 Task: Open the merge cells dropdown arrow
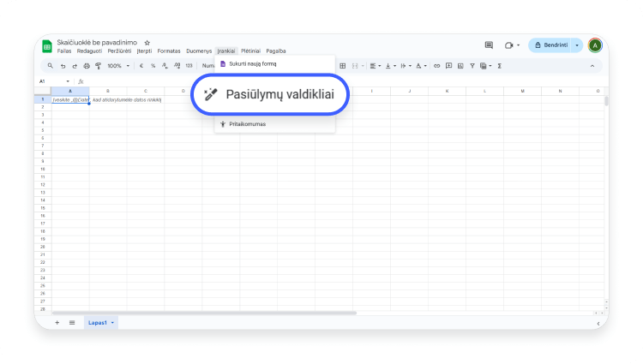[363, 66]
